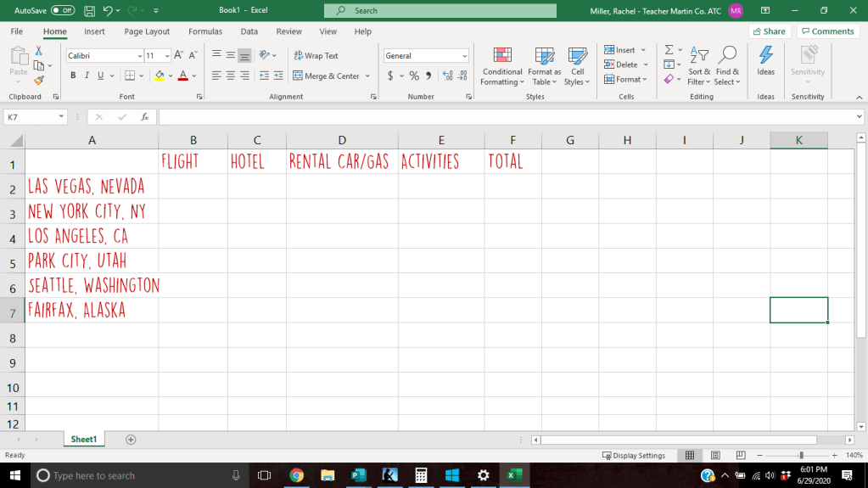Expand the General number format dropdown
This screenshot has height=488, width=868.
pyautogui.click(x=464, y=56)
